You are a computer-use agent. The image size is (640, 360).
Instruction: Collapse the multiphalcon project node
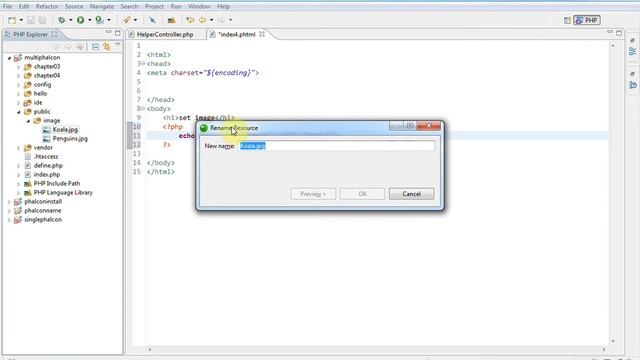[x=9, y=58]
